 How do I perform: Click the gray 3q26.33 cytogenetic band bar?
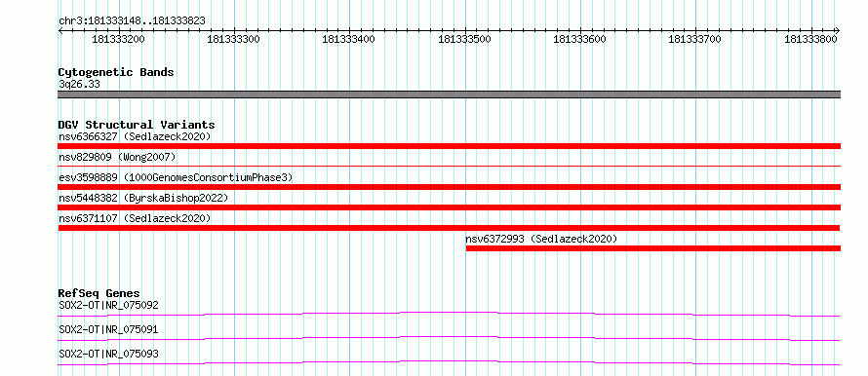pyautogui.click(x=449, y=94)
